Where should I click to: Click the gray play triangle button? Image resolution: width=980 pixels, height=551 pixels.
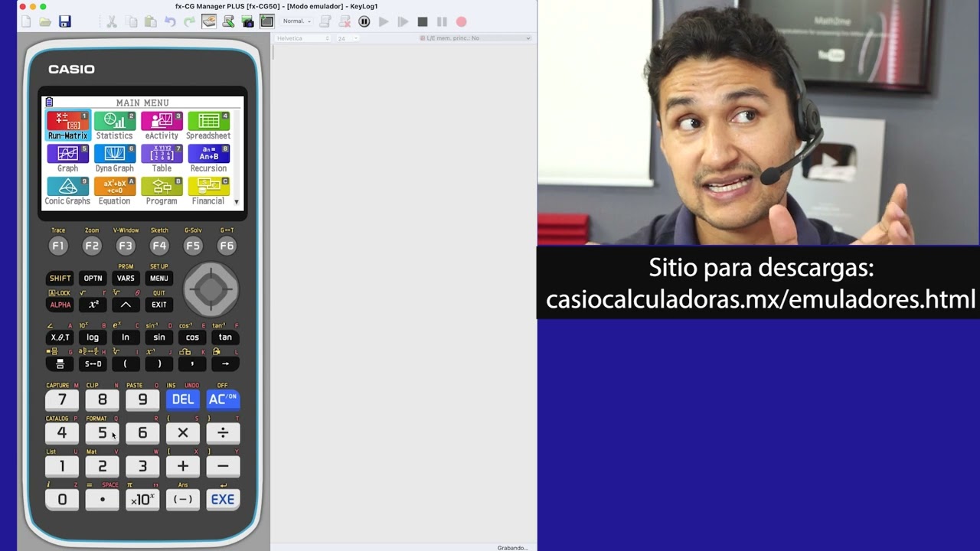coord(384,22)
